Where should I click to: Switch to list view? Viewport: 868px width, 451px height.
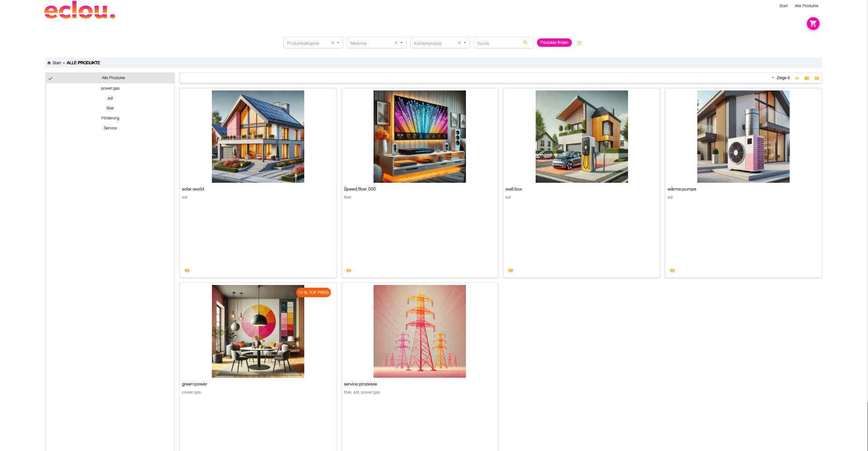pyautogui.click(x=796, y=78)
